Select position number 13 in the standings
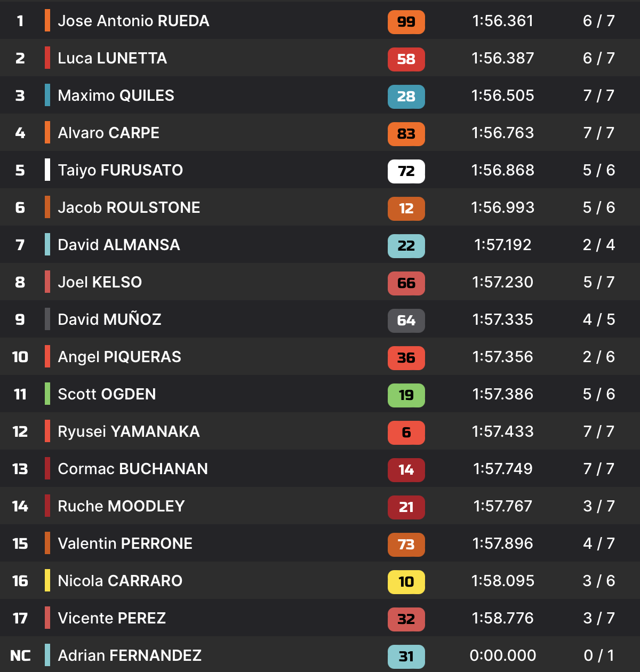 (x=20, y=469)
